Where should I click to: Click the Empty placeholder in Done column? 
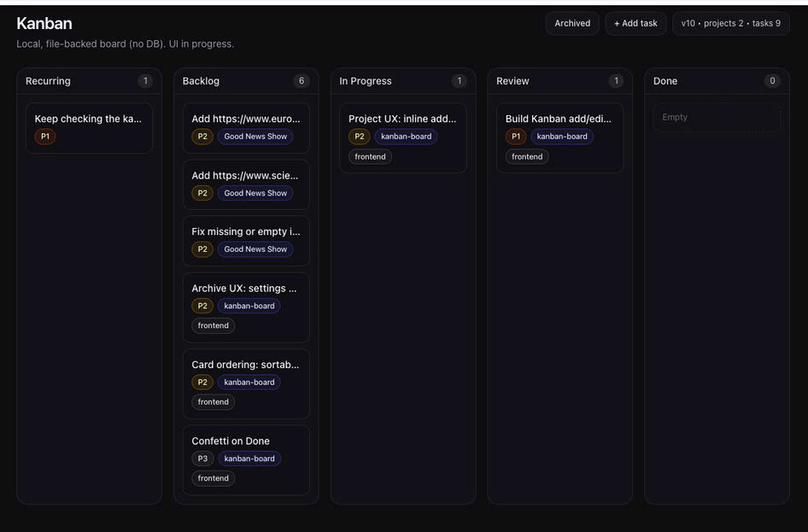(716, 117)
